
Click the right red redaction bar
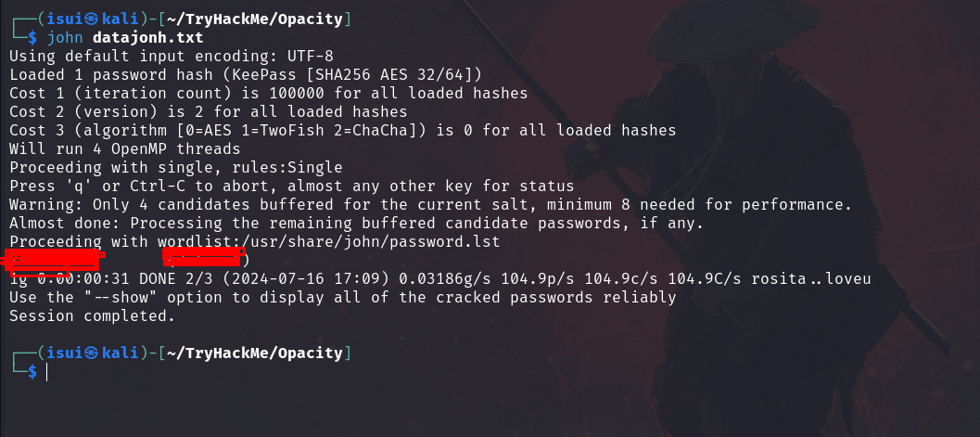(x=205, y=260)
